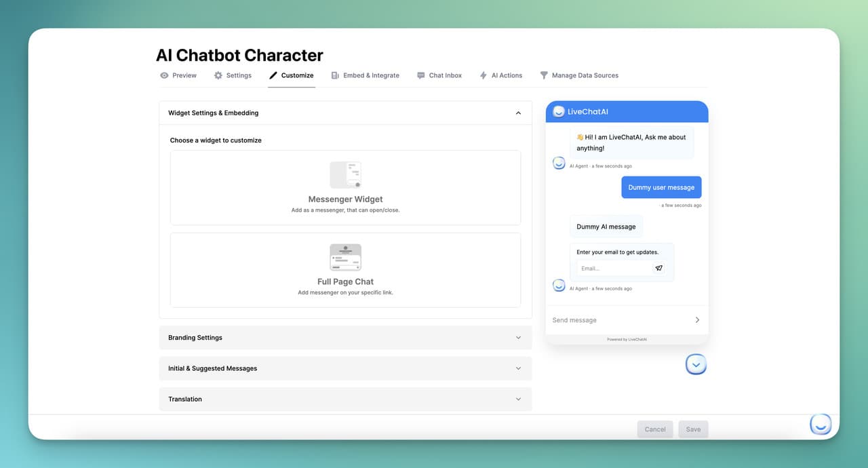The image size is (868, 468).
Task: Select the Customize tab
Action: [292, 75]
